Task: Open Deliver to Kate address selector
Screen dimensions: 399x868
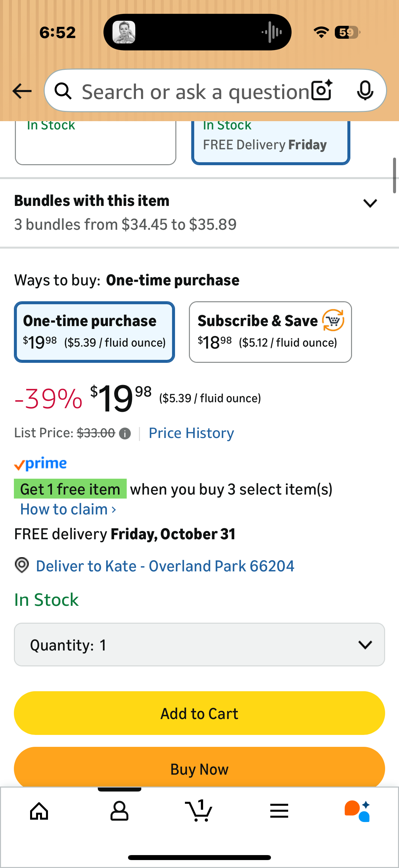Action: pos(165,566)
